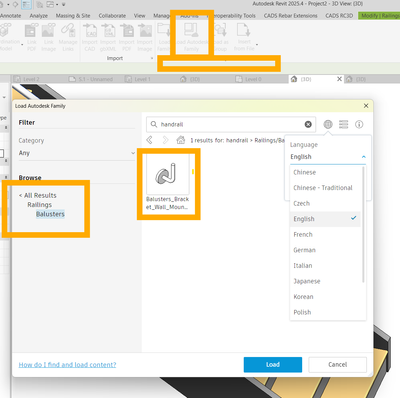Screen dimensions: 400x398
Task: Go back with the left arrow
Action: [x=150, y=140]
